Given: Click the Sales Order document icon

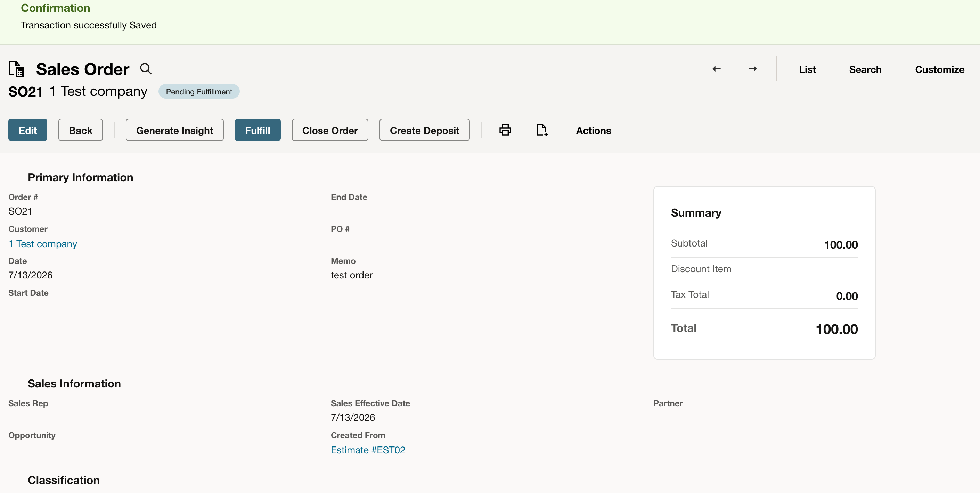Looking at the screenshot, I should pos(16,69).
